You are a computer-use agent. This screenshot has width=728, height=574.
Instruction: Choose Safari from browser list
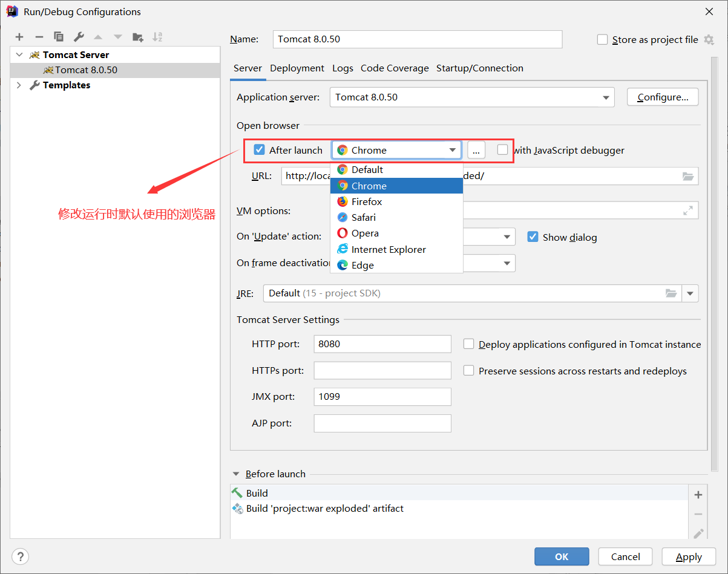click(x=396, y=217)
